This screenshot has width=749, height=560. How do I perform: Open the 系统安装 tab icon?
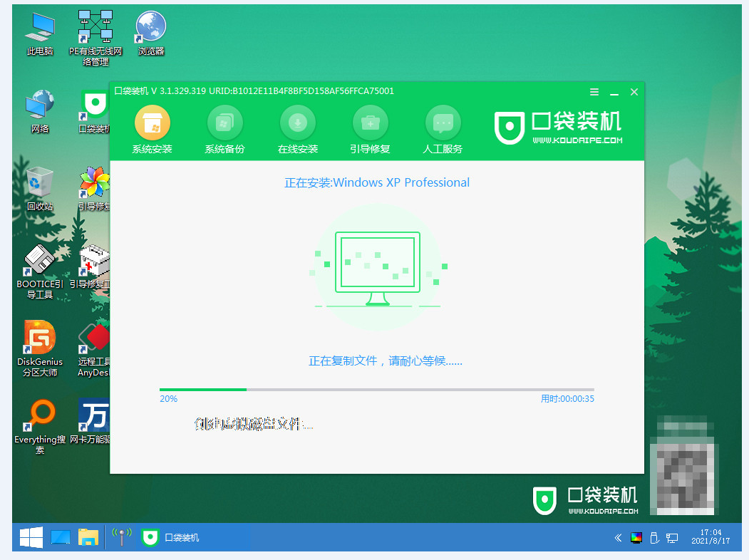pyautogui.click(x=153, y=123)
